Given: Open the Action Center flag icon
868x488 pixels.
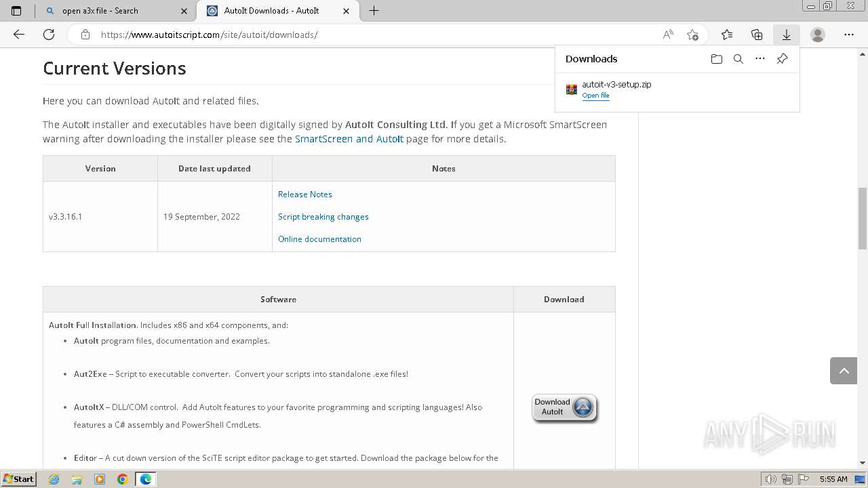Looking at the screenshot, I should (x=802, y=479).
